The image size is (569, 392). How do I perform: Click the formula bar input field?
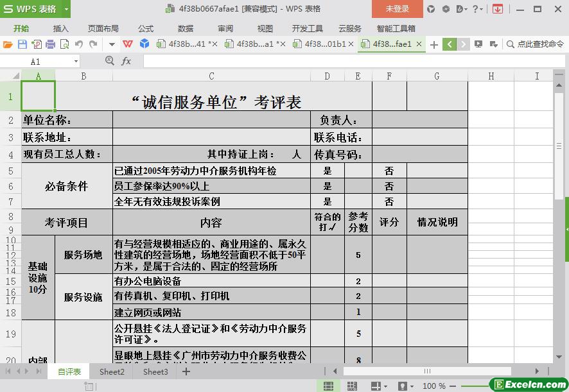(x=347, y=61)
